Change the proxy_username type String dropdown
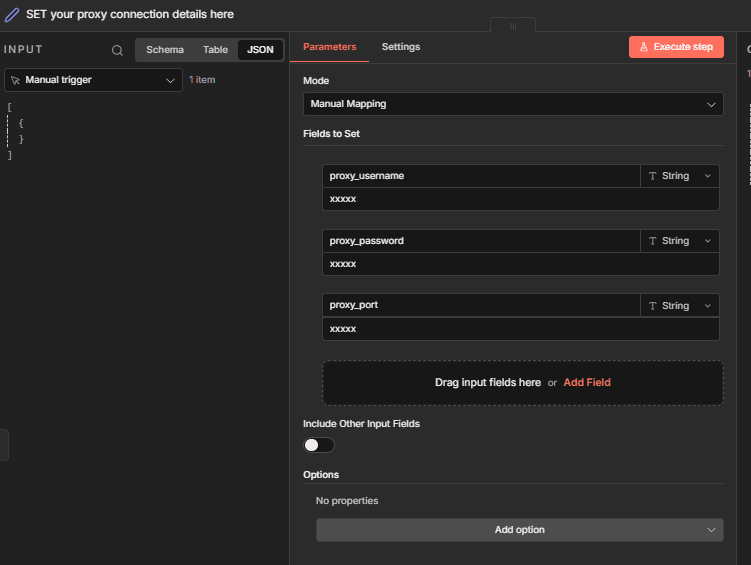Screen dimensions: 751x565 [x=680, y=176]
